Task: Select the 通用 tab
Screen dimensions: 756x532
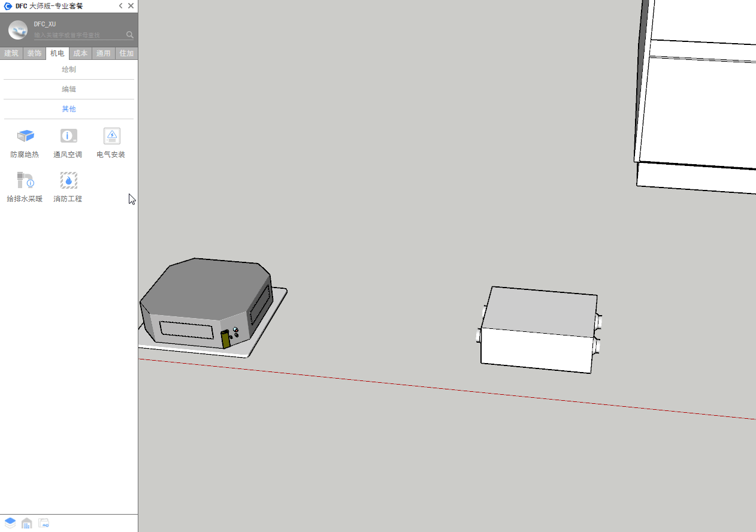Action: pos(104,53)
